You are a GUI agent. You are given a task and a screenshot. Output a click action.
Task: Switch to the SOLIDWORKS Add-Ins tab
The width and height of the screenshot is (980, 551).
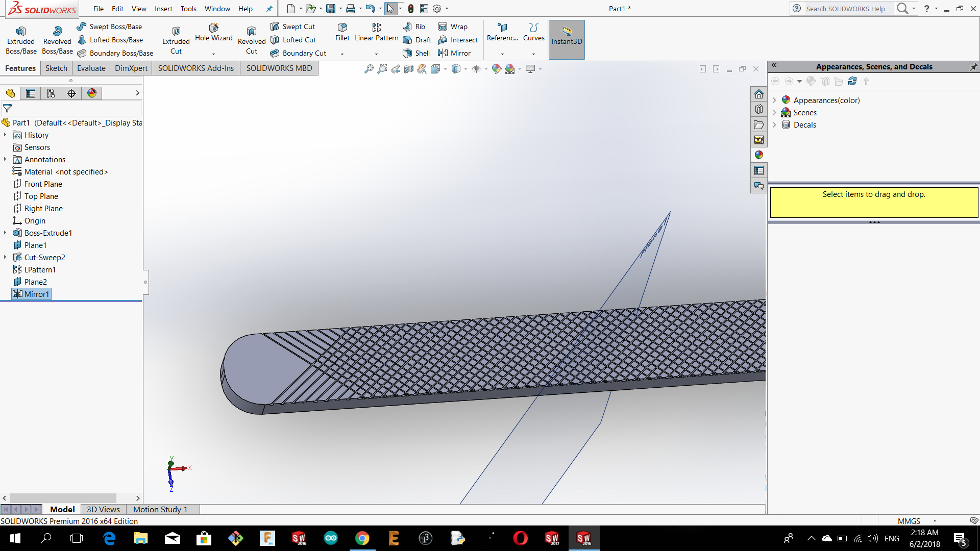(196, 68)
